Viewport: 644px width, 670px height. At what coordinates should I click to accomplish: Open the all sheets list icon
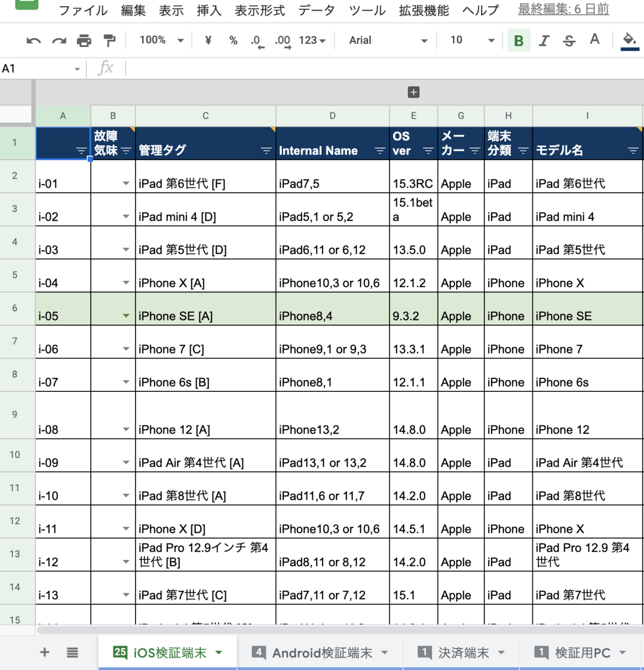pyautogui.click(x=73, y=652)
